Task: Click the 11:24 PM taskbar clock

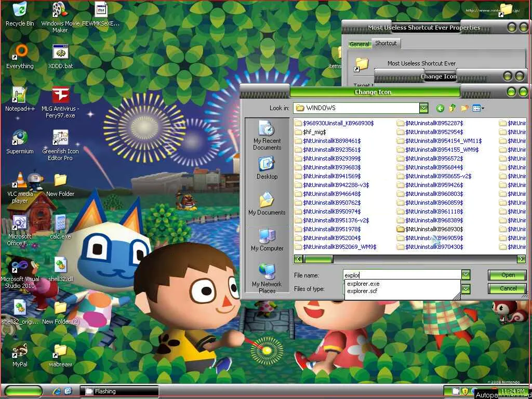Action: [x=512, y=391]
